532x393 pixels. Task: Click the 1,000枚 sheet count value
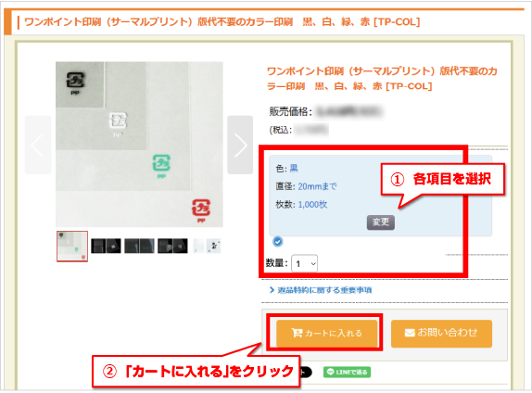click(x=312, y=204)
